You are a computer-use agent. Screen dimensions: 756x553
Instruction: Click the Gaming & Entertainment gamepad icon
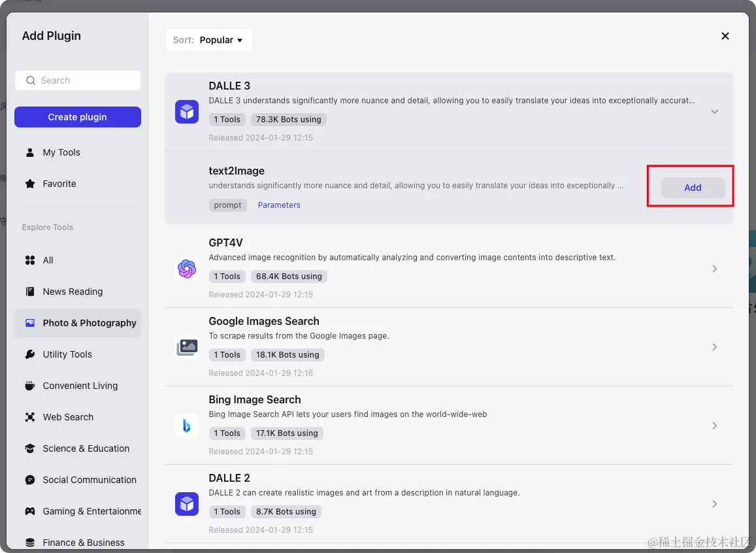pos(30,511)
